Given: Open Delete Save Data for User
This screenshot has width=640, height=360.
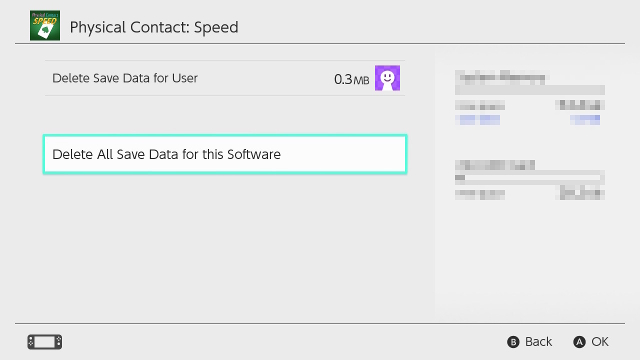Looking at the screenshot, I should click(225, 78).
